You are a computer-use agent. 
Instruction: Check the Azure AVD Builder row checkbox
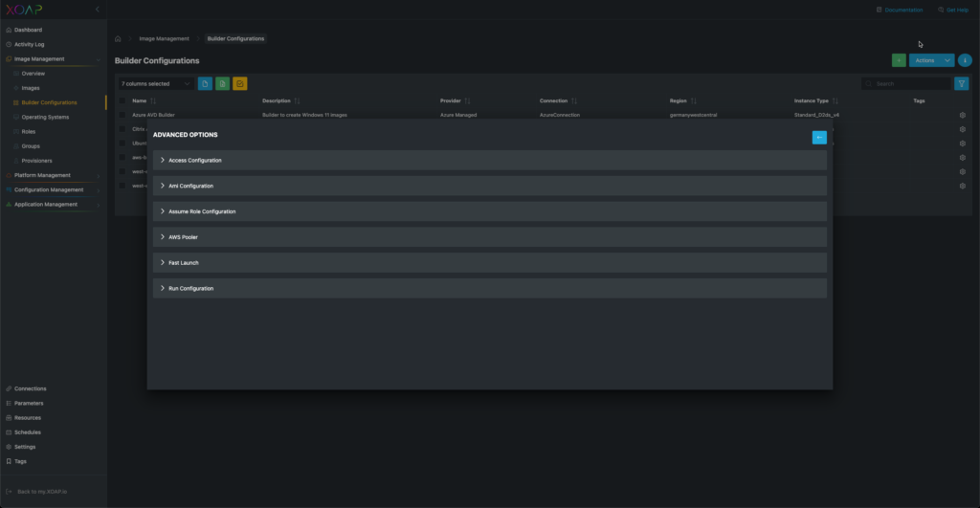[x=122, y=115]
